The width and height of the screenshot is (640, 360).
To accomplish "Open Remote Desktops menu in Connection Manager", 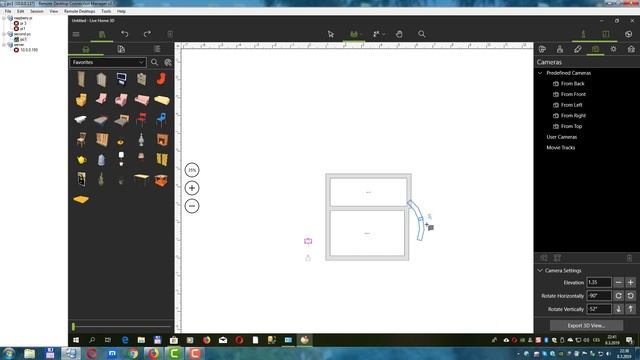I will pyautogui.click(x=80, y=11).
